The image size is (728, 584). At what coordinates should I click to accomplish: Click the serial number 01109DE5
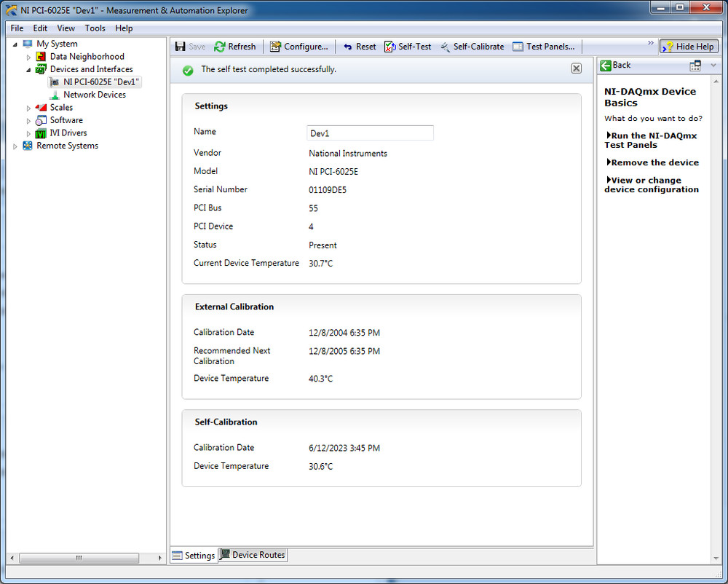328,190
